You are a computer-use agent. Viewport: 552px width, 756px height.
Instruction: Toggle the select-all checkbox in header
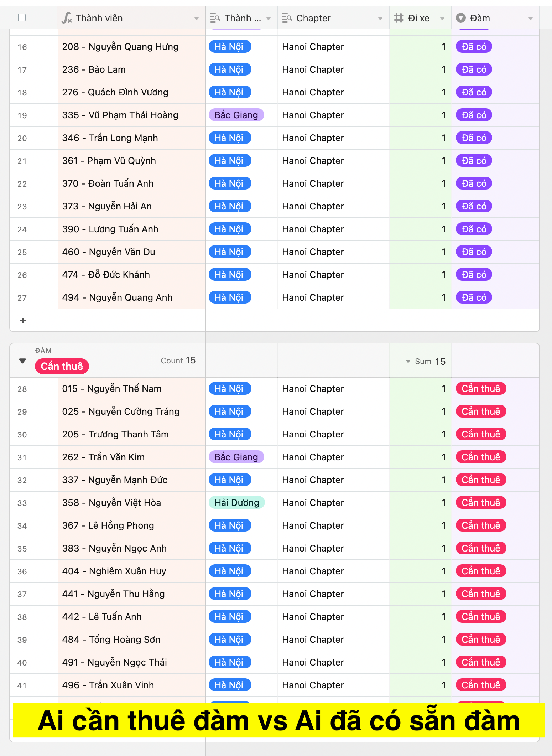22,17
